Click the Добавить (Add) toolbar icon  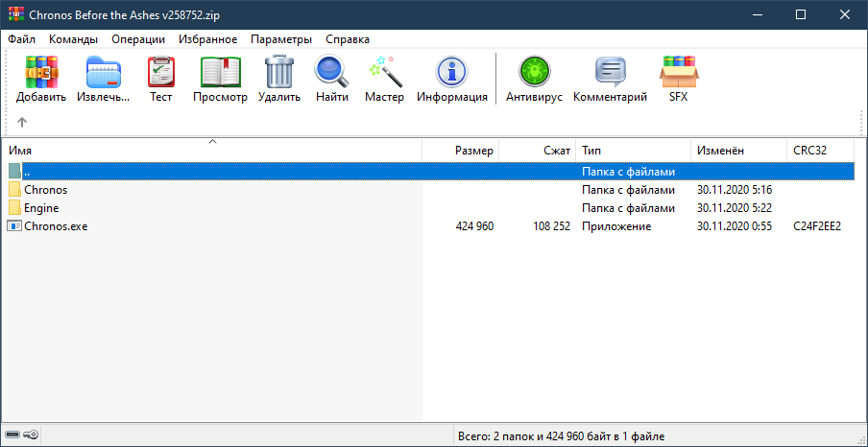click(x=41, y=73)
